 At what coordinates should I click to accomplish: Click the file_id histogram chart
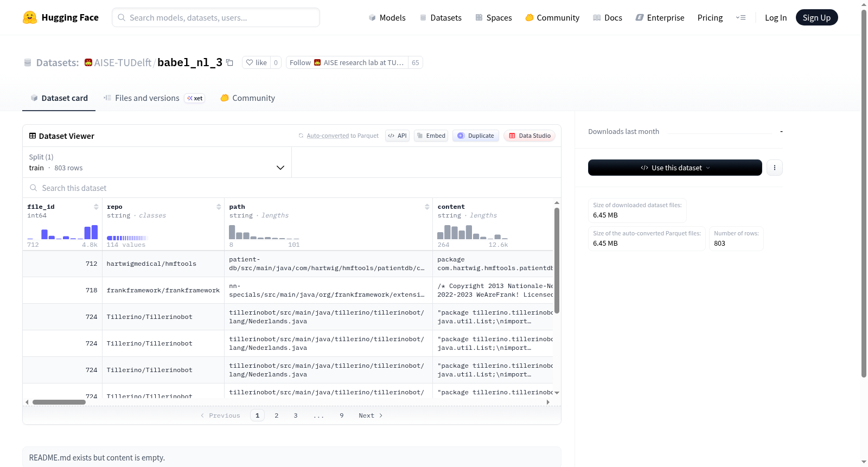[x=62, y=232]
